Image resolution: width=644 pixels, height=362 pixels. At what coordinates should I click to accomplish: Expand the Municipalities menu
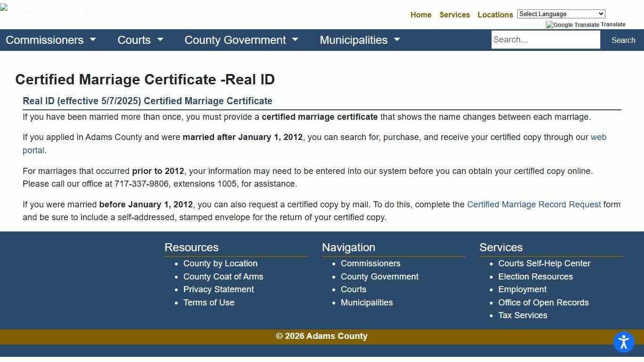coord(359,40)
